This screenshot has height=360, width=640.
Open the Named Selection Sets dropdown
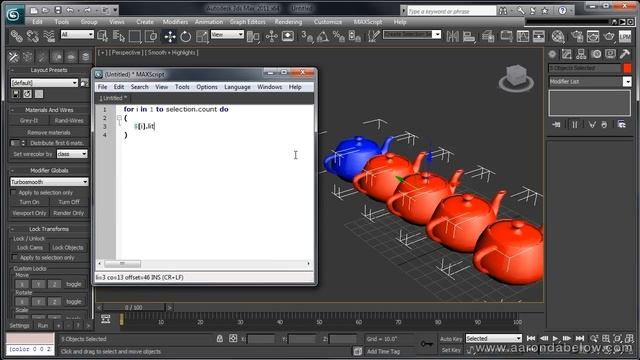(412, 34)
